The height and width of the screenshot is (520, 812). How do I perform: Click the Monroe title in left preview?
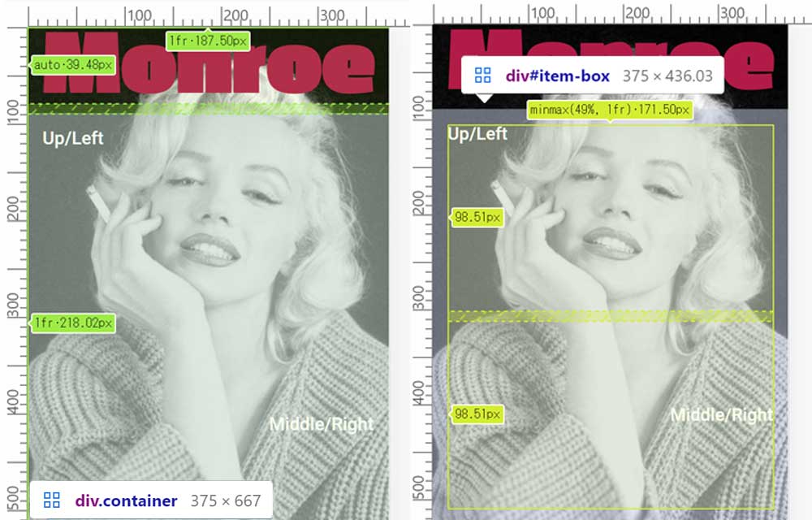[209, 62]
